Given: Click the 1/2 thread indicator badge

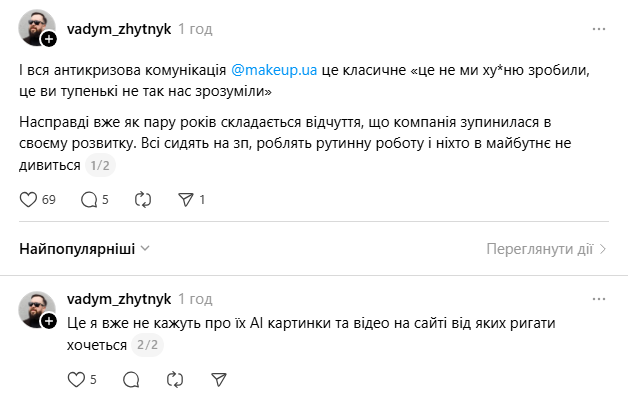Looking at the screenshot, I should [x=100, y=166].
